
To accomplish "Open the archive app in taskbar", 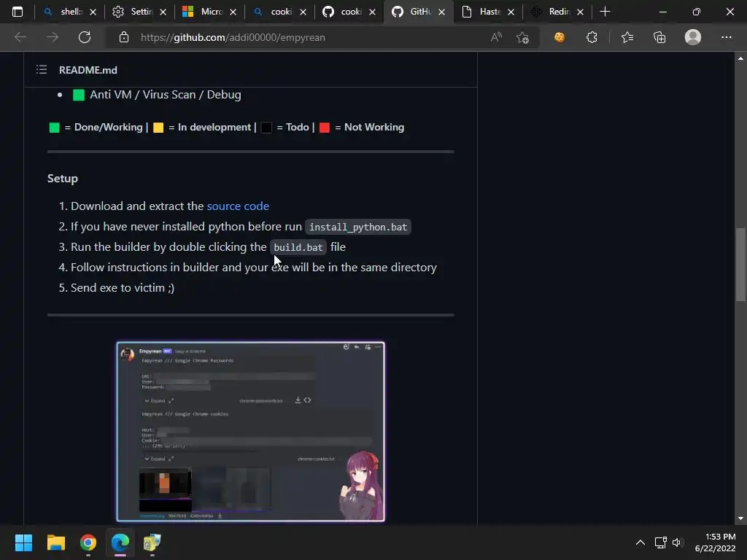I will 152,542.
